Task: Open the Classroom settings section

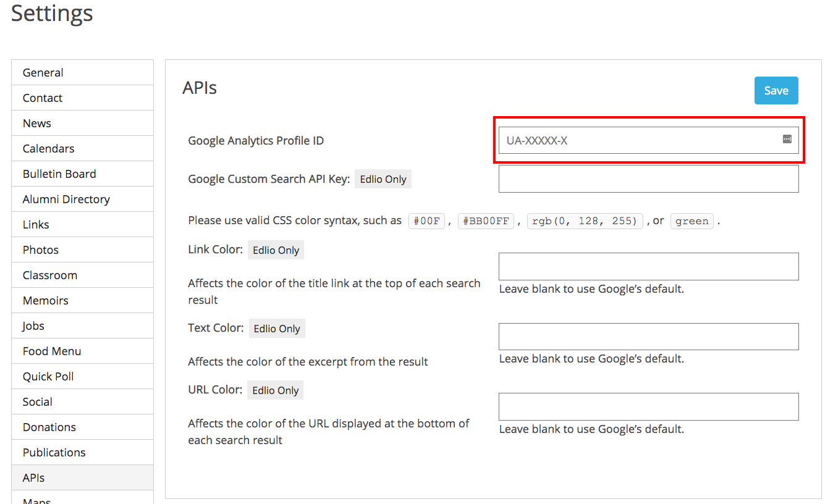Action: coord(82,275)
